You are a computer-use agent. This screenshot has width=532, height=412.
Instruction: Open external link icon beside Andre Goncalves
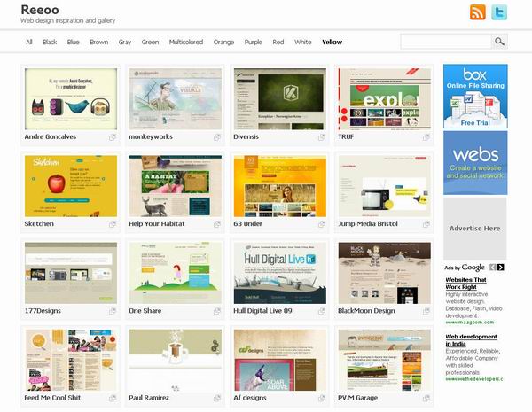click(x=113, y=137)
